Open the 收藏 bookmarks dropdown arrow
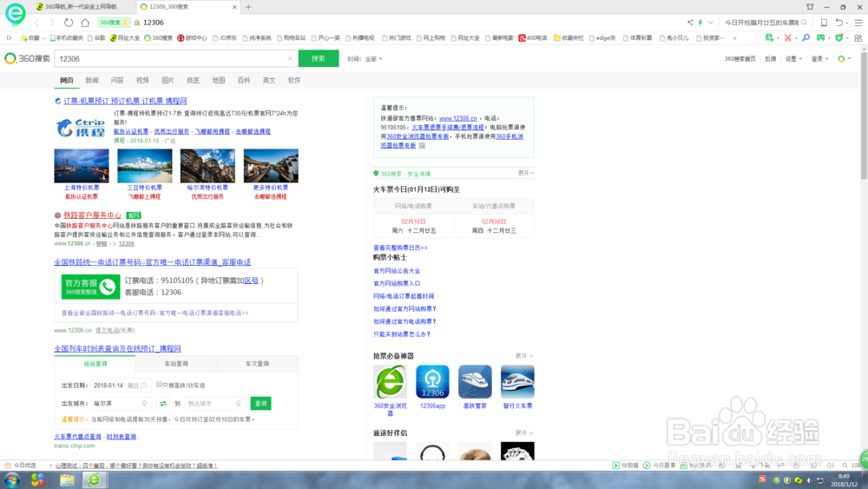This screenshot has width=868, height=489. point(44,38)
